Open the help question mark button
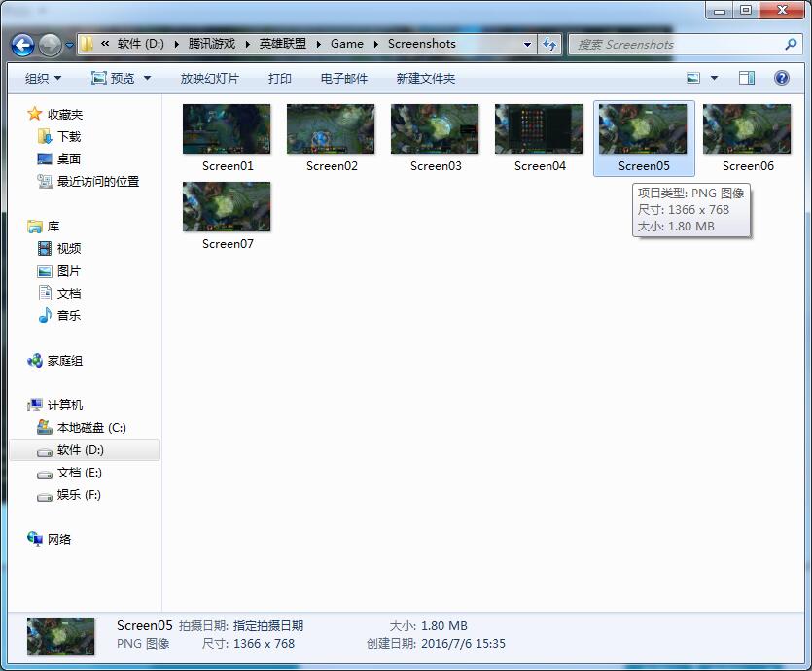 click(x=782, y=78)
